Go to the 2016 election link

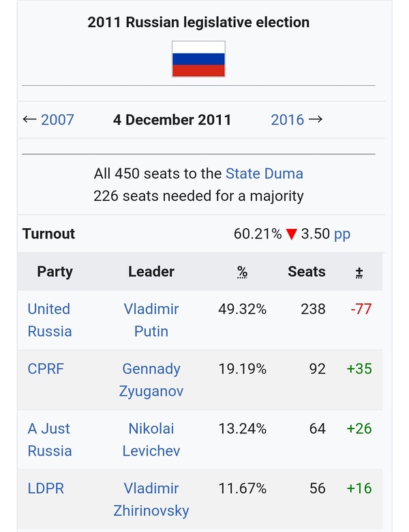(287, 120)
